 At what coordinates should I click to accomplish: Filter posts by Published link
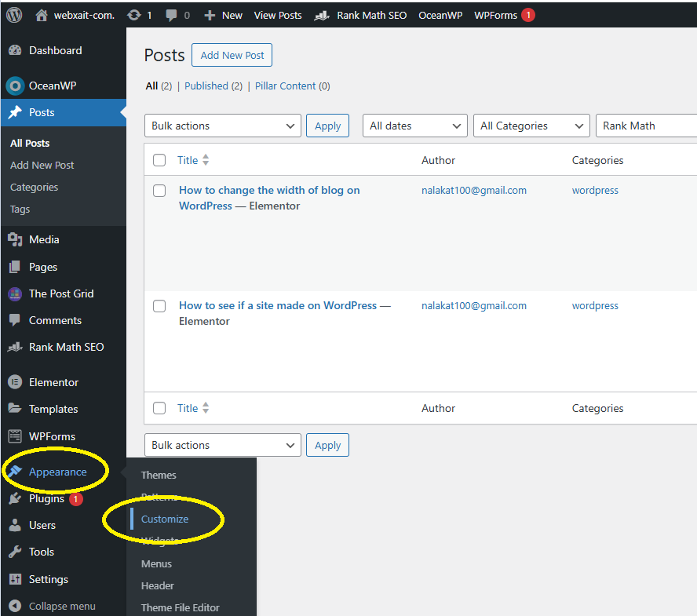(x=206, y=86)
